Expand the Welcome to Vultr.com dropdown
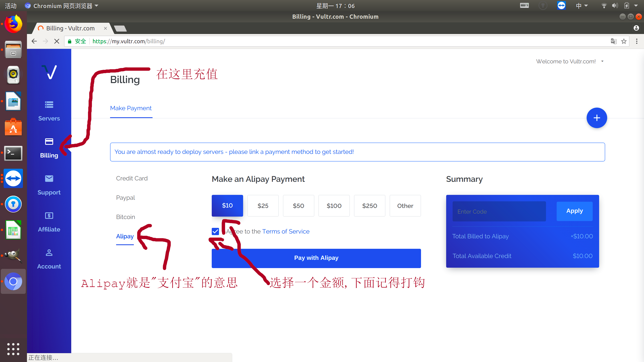644x362 pixels. point(602,61)
